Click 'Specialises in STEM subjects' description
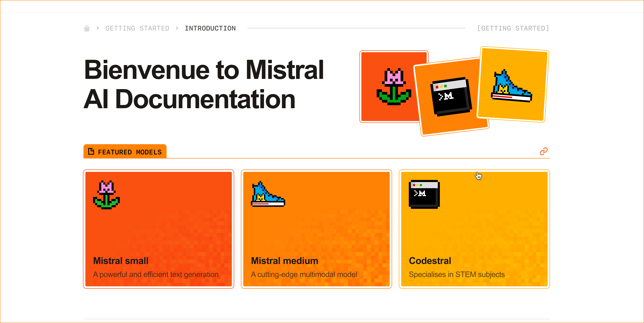This screenshot has width=644, height=323. click(457, 275)
